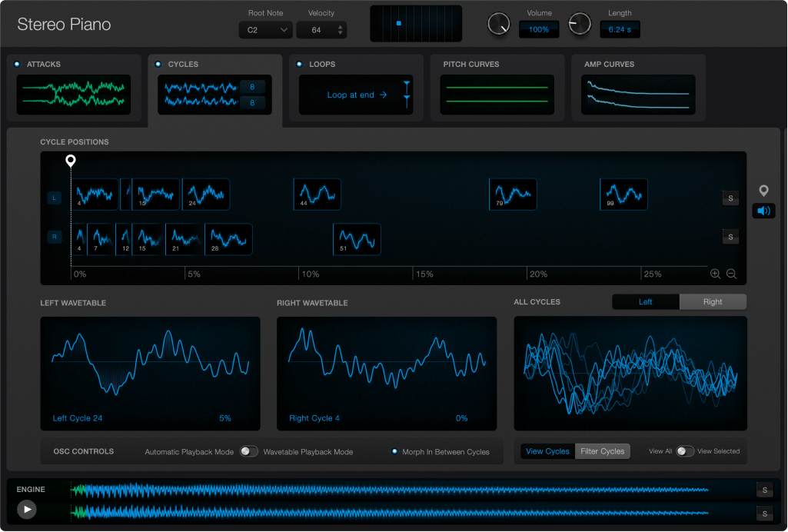Click the Volume knob
788x532 pixels.
499,25
